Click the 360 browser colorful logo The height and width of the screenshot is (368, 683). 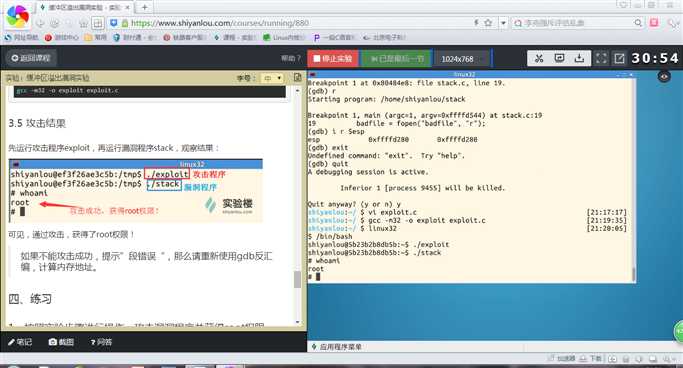point(17,17)
